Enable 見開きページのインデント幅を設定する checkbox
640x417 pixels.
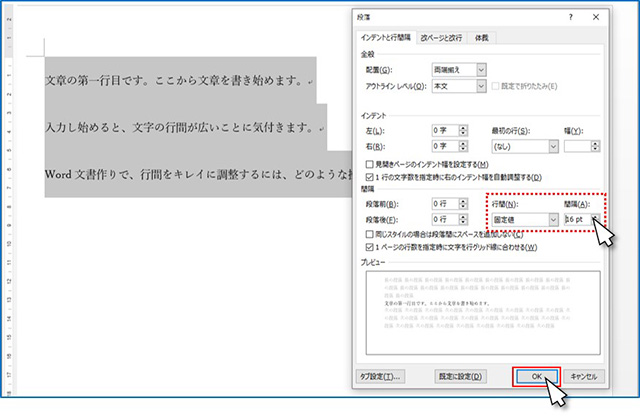(x=370, y=163)
